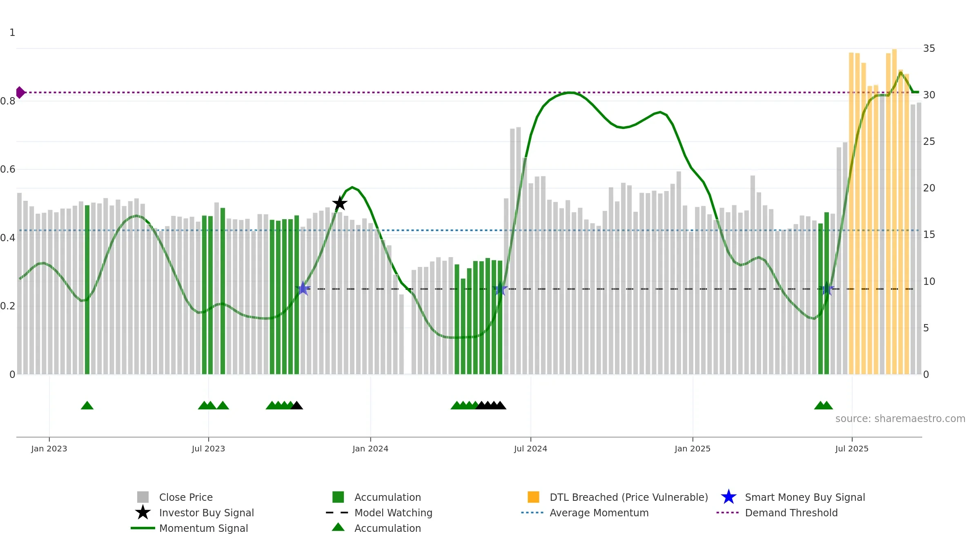This screenshot has height=551, width=980.
Task: Click the Model Watching legend item
Action: (x=379, y=513)
